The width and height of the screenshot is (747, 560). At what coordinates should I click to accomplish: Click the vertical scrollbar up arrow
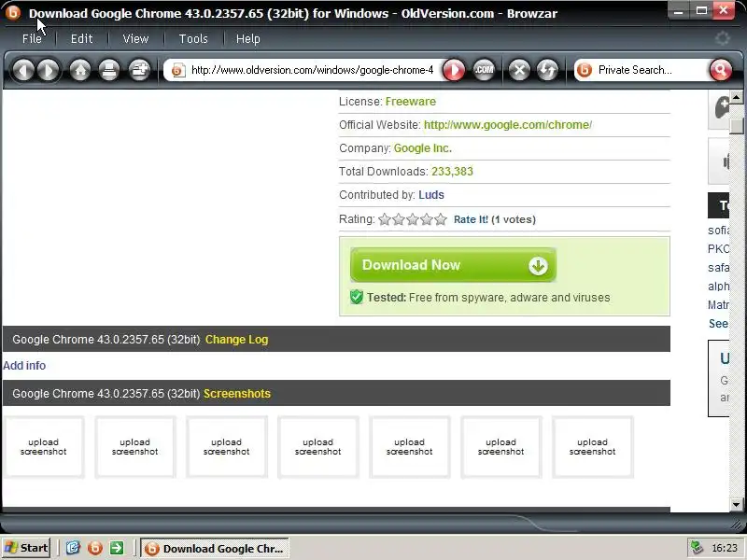736,97
